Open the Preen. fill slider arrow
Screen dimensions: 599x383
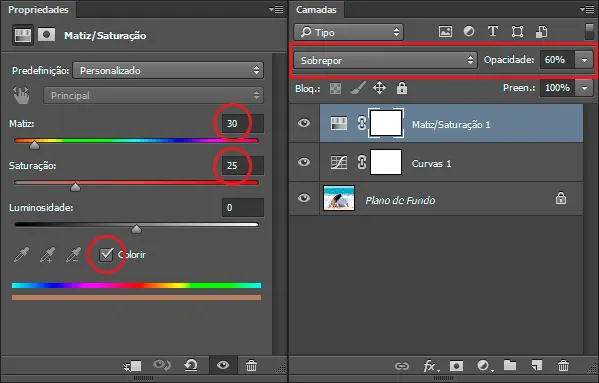(x=584, y=88)
